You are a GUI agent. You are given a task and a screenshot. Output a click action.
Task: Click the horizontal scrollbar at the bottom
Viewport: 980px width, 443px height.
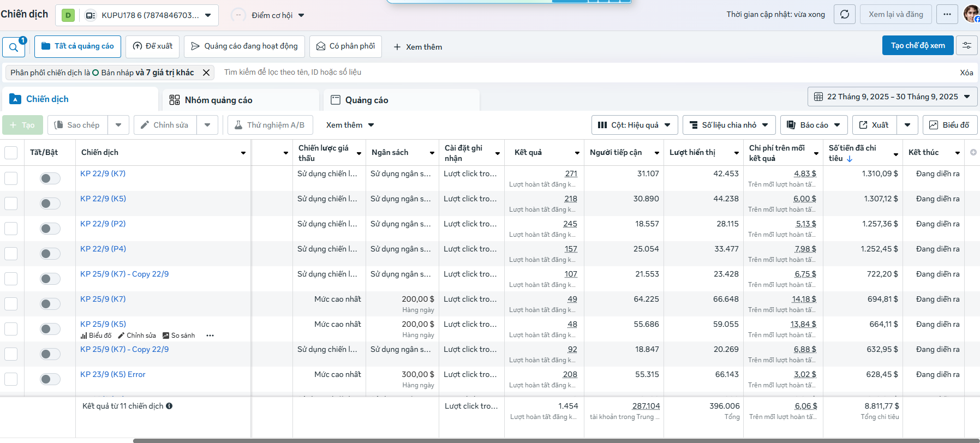coord(557,440)
